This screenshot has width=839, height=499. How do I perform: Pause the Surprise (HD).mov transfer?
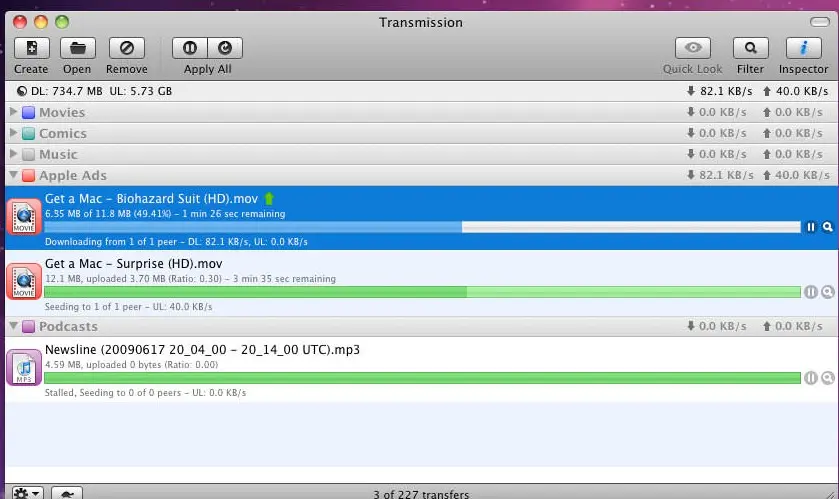811,291
